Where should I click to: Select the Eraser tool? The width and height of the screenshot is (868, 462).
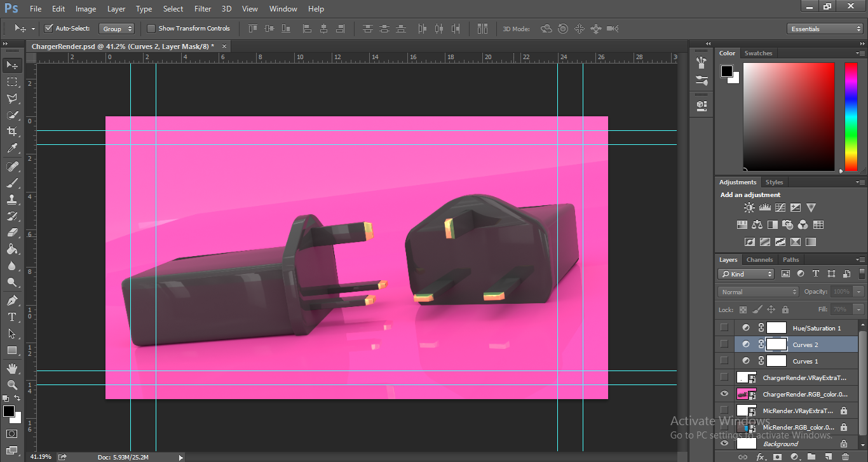pos(12,233)
